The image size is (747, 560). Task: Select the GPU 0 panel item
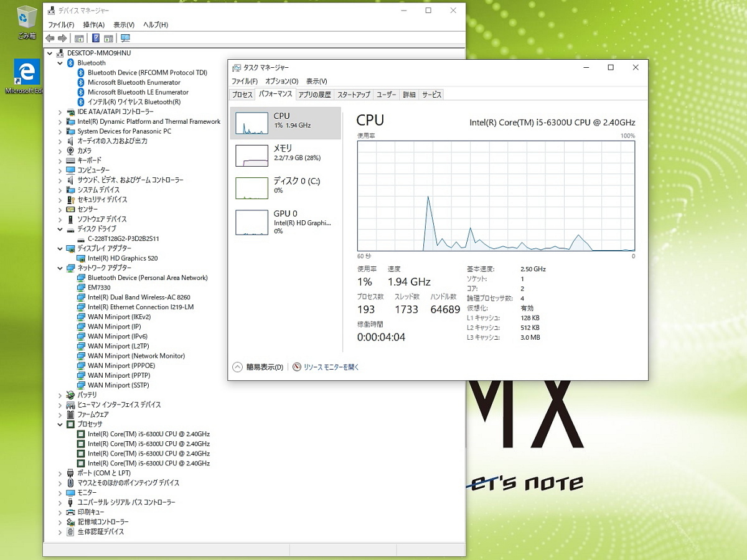click(286, 222)
